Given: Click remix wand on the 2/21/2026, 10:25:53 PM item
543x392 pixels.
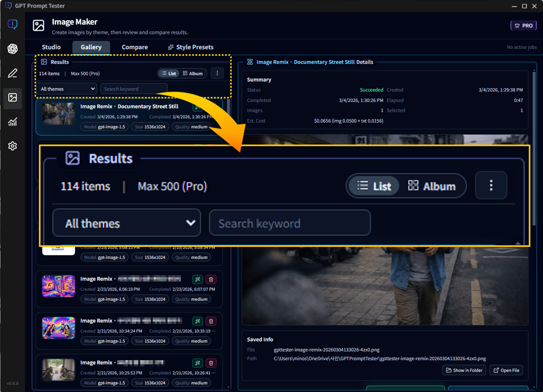Looking at the screenshot, I should pyautogui.click(x=197, y=363).
